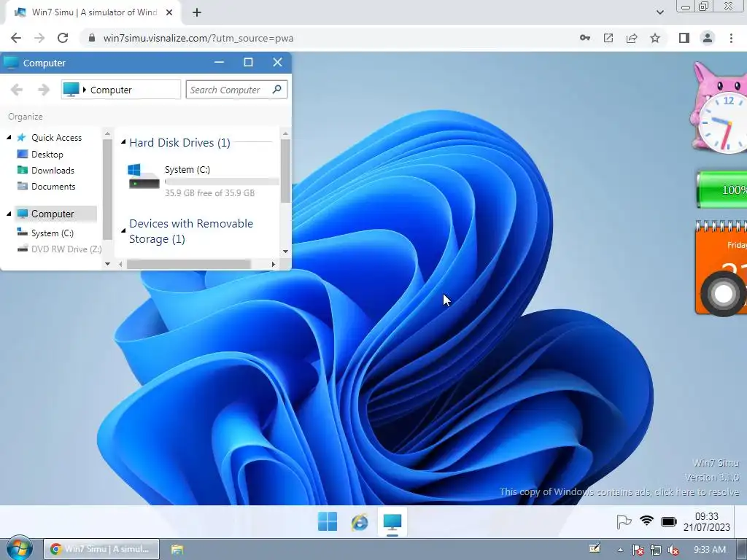This screenshot has width=747, height=560.
Task: Go forward in the Computer explorer window
Action: pyautogui.click(x=43, y=90)
